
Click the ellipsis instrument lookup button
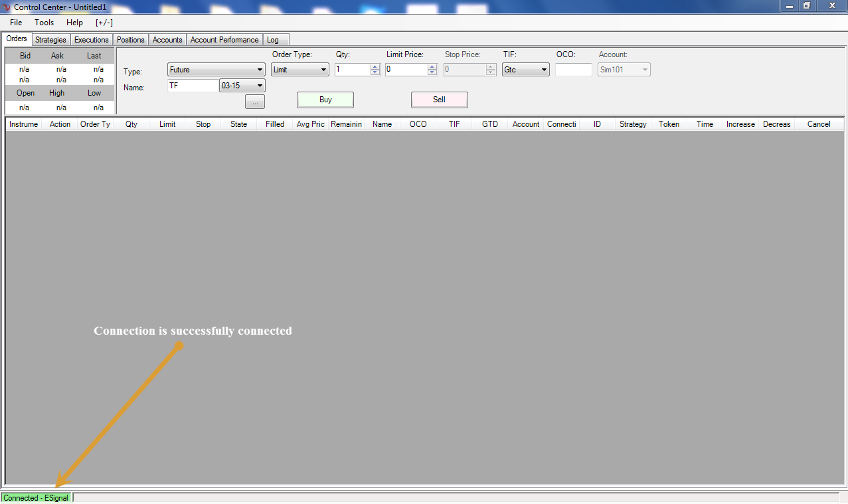click(x=255, y=102)
